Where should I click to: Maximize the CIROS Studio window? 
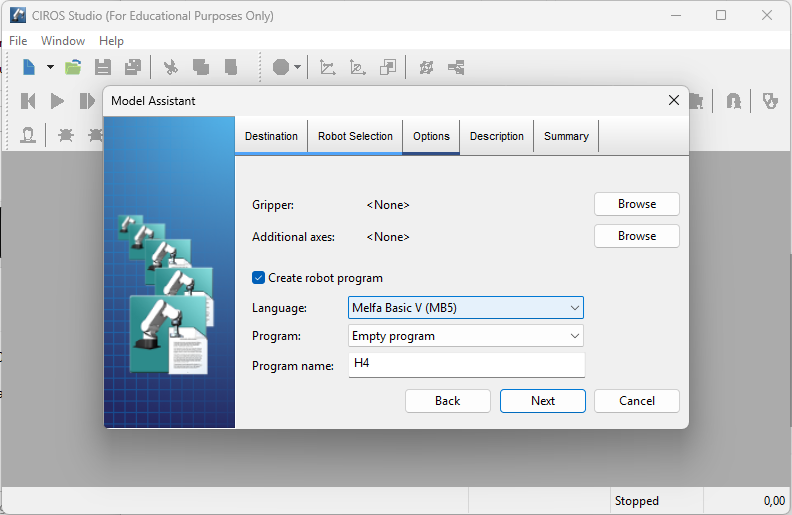(x=721, y=15)
